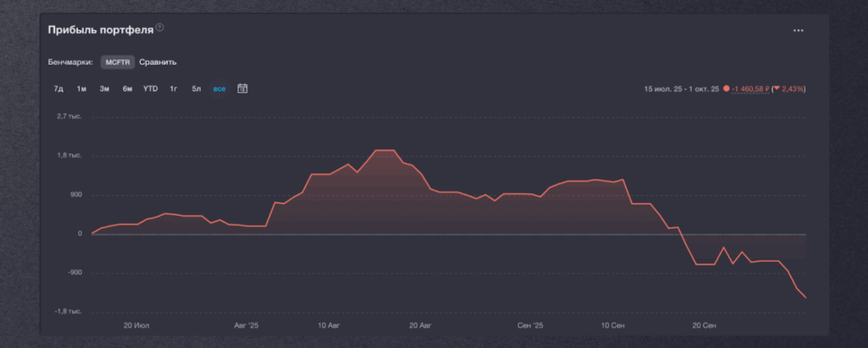
Task: Open the three-dot options menu
Action: click(x=798, y=30)
